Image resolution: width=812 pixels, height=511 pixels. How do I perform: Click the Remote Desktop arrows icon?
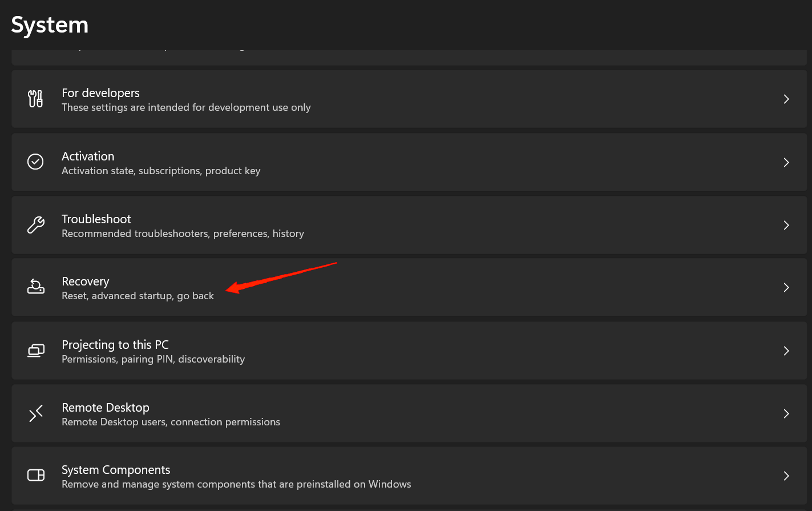(x=35, y=413)
